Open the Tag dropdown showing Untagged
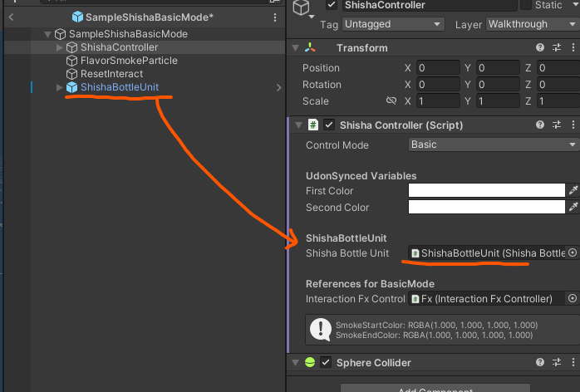This screenshot has height=392, width=580. pos(393,24)
